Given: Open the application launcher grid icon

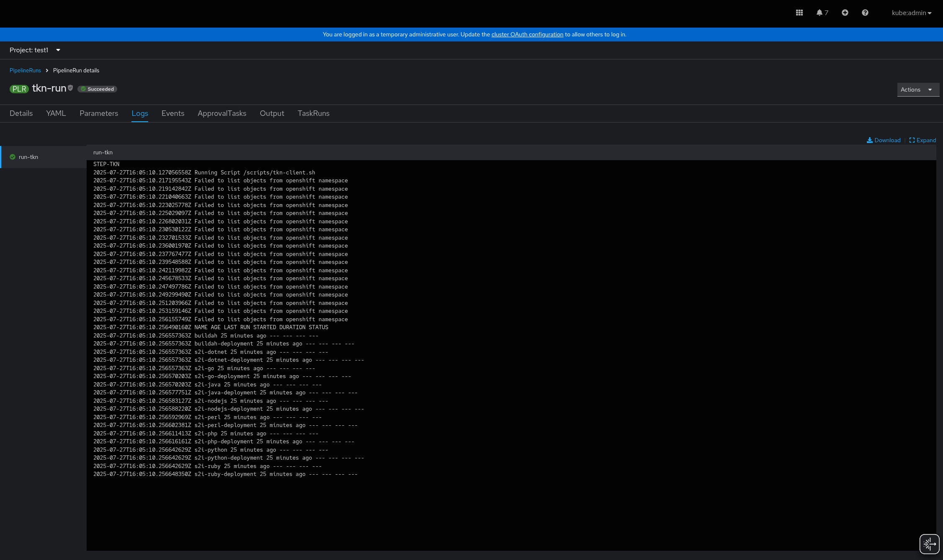Looking at the screenshot, I should click(x=799, y=13).
